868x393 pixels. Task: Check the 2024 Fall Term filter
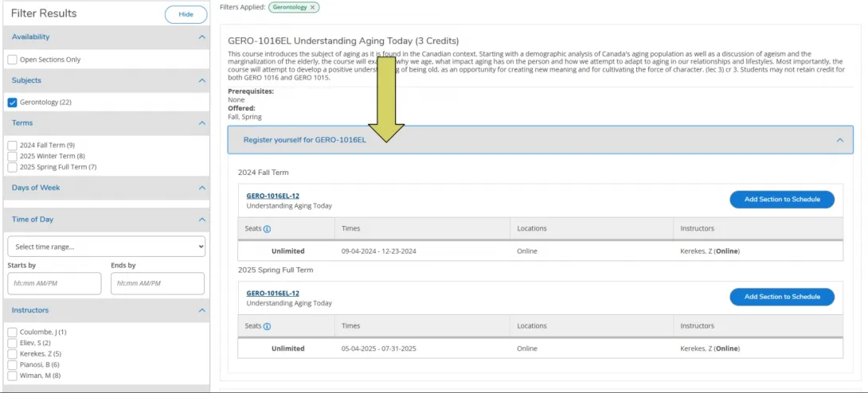tap(12, 145)
